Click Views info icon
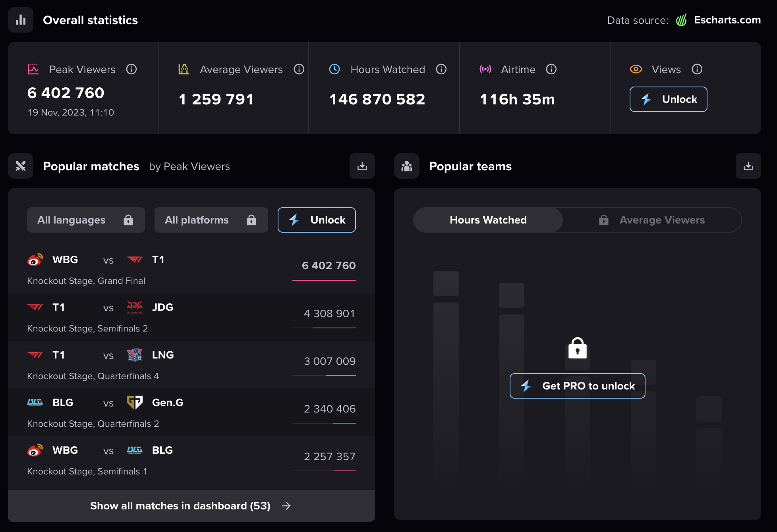This screenshot has height=532, width=777. coord(697,69)
